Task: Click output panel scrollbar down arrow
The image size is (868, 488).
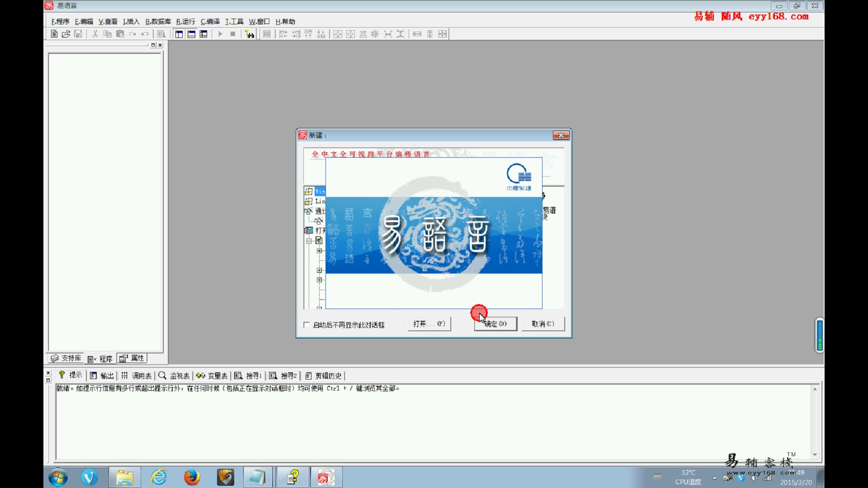Action: 815,455
